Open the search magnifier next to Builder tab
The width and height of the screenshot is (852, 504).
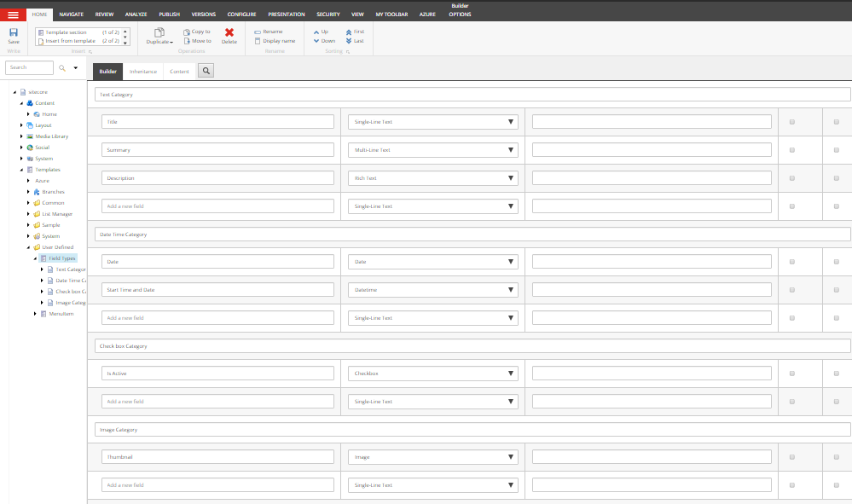pos(205,71)
